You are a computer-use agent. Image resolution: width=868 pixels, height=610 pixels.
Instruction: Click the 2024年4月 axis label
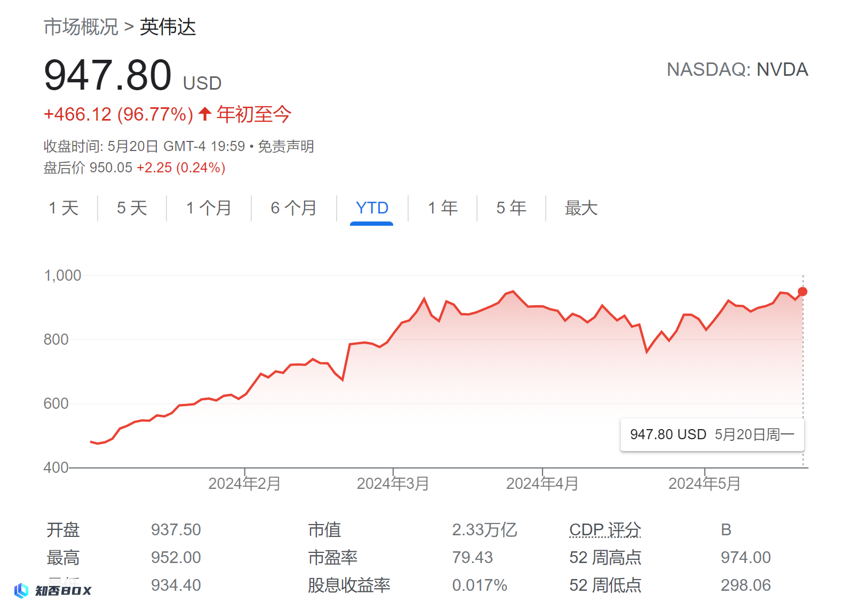click(543, 484)
